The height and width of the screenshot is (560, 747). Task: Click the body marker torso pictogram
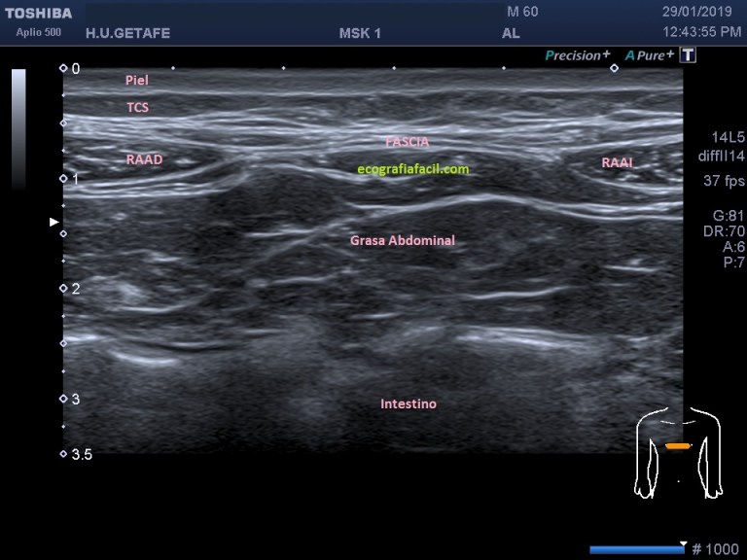(678, 453)
